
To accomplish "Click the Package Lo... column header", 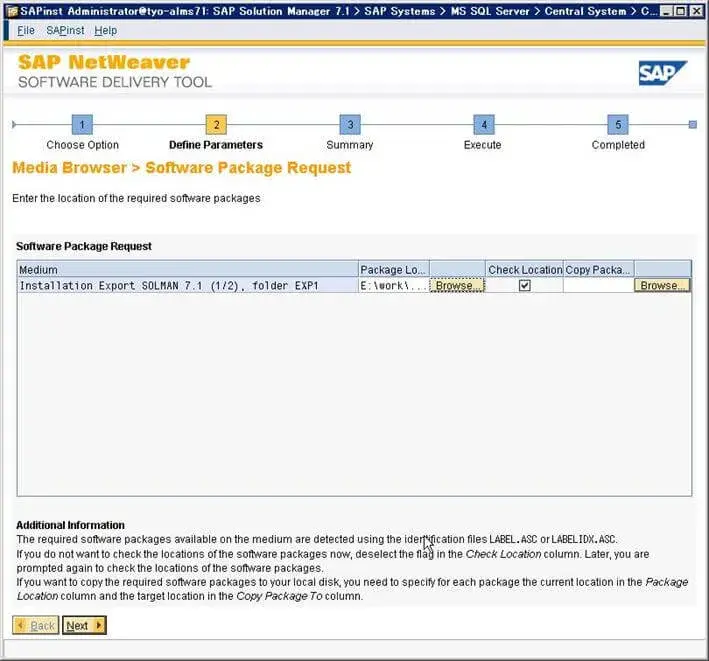I will click(393, 269).
